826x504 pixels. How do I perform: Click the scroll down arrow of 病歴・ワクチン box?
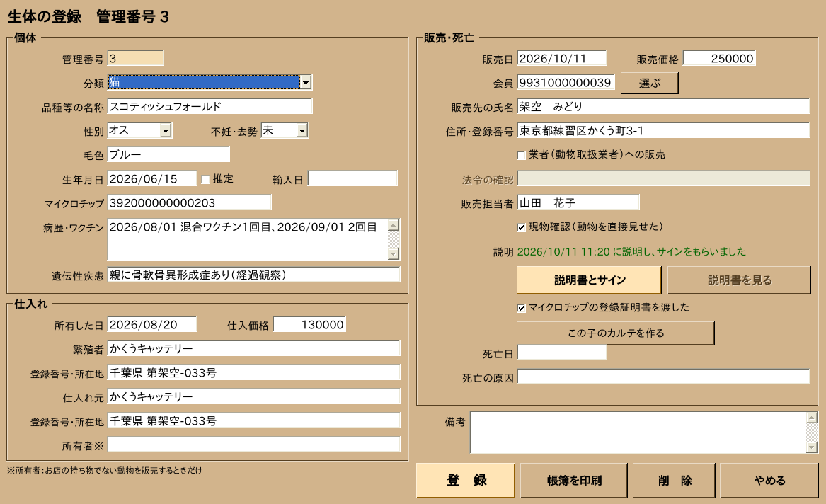click(x=394, y=254)
